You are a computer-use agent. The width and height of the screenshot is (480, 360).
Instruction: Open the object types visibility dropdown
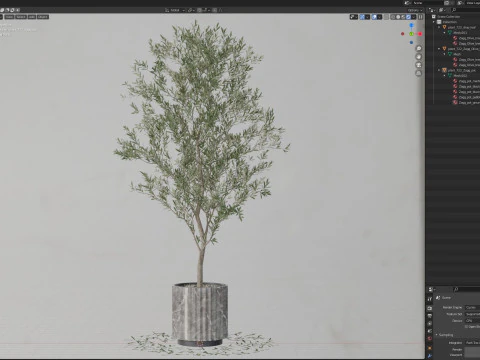354,17
